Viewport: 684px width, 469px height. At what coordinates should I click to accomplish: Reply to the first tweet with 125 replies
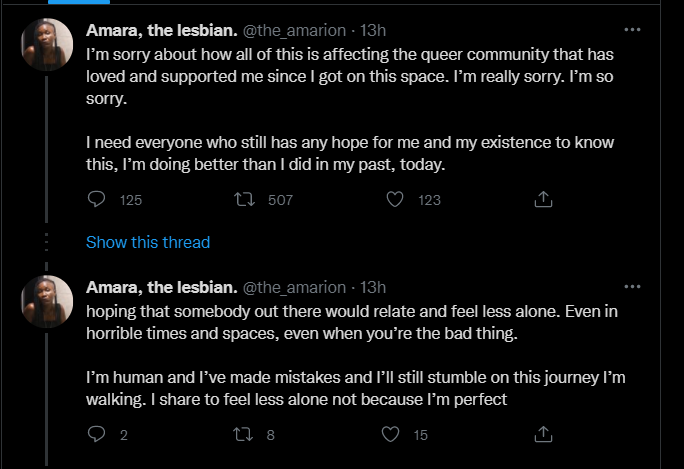(x=97, y=200)
